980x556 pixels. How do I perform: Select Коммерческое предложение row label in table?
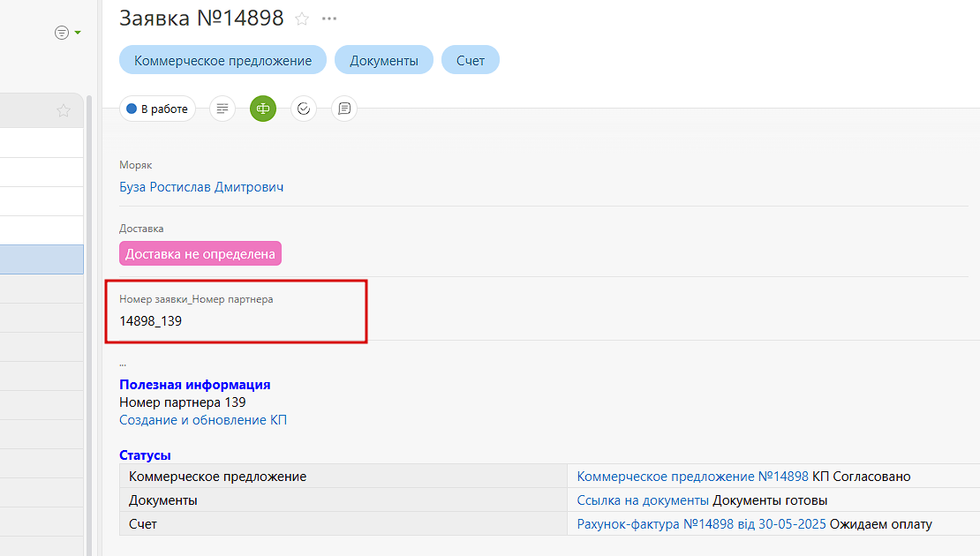[217, 476]
